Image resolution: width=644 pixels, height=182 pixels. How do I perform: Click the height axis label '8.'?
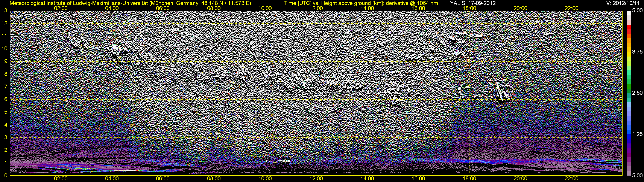[6, 74]
